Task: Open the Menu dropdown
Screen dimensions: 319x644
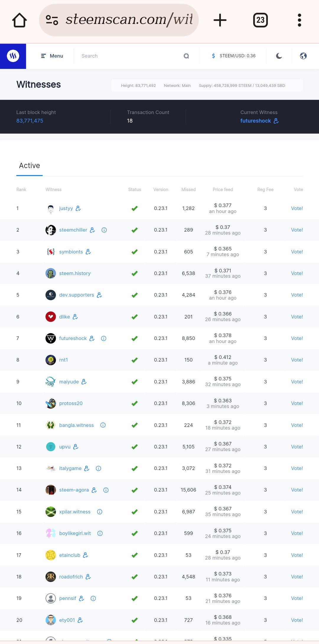Action: (52, 56)
